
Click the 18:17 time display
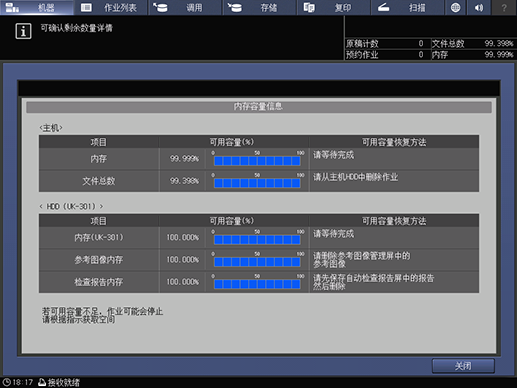point(23,382)
